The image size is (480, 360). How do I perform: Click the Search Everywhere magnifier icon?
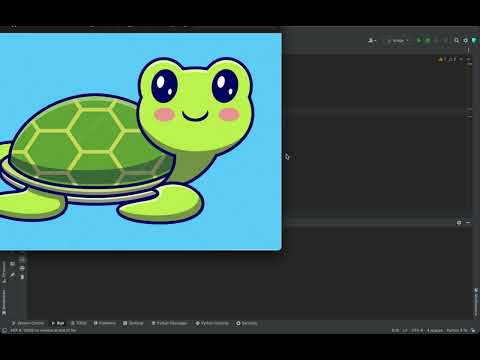coord(456,40)
